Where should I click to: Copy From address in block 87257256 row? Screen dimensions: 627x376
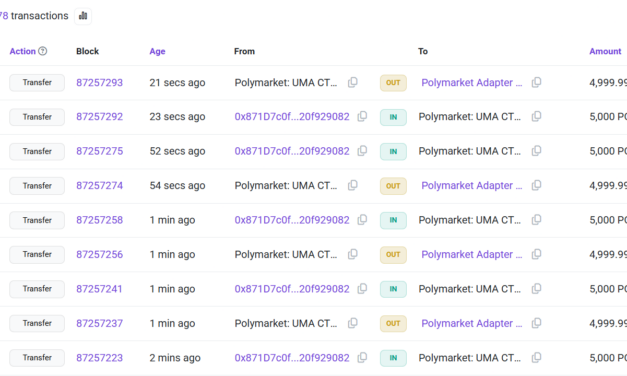coord(353,254)
